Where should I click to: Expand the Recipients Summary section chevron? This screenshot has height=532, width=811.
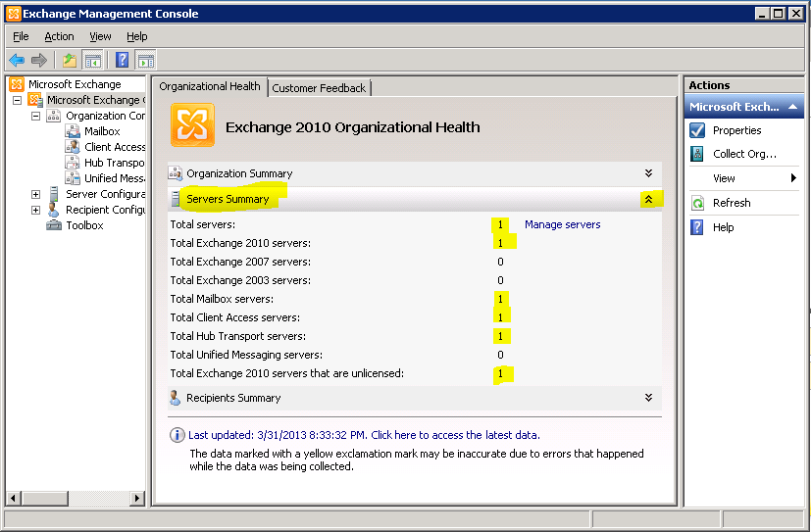pos(648,398)
